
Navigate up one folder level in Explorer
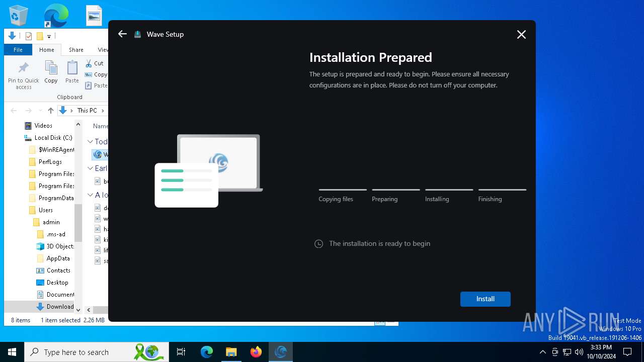tap(50, 110)
